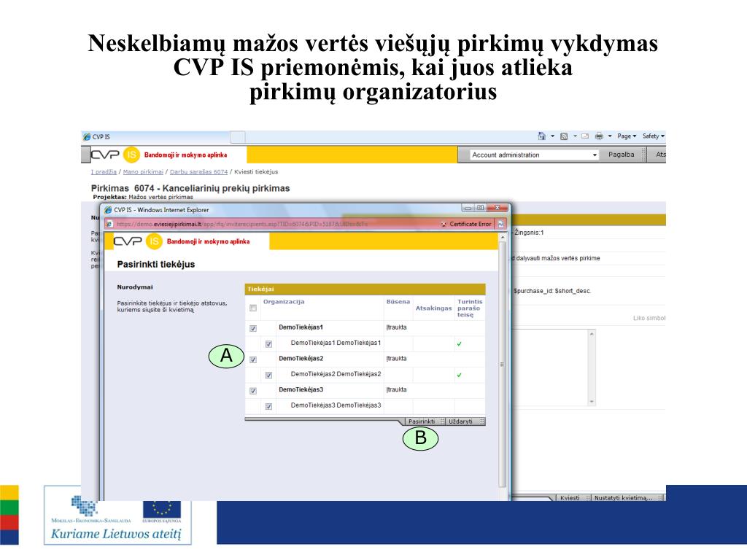Open the Į pradžią breadcrumb link
Image resolution: width=747 pixels, height=560 pixels.
(x=104, y=172)
